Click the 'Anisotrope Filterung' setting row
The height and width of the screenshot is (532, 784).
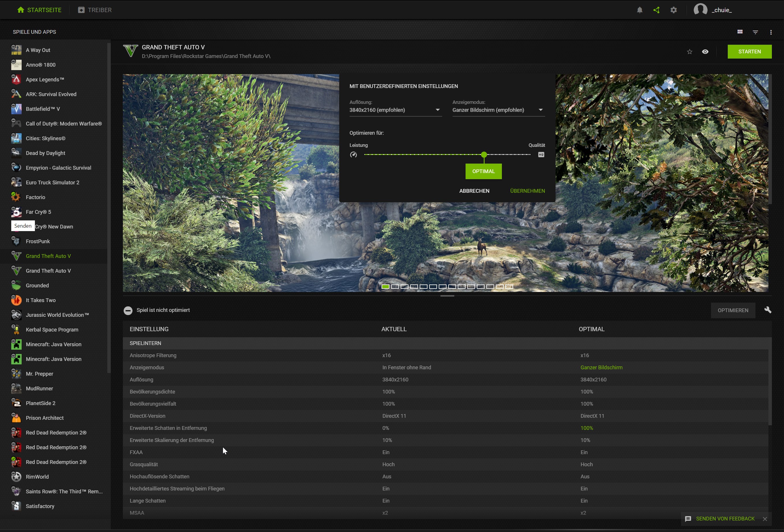(445, 355)
